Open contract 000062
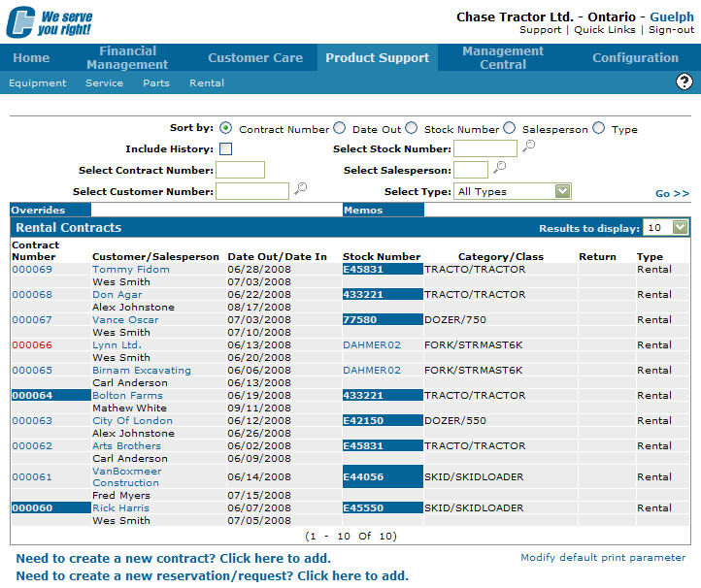 pos(32,446)
